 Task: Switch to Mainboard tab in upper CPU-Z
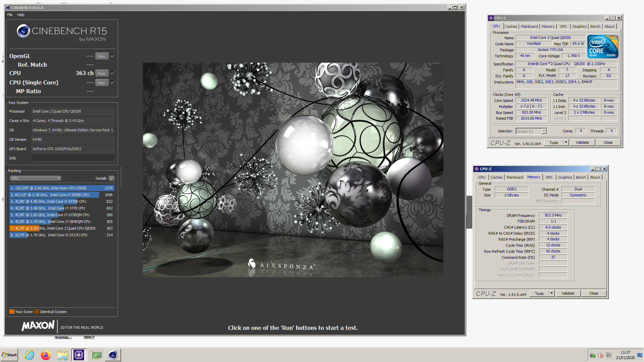529,26
